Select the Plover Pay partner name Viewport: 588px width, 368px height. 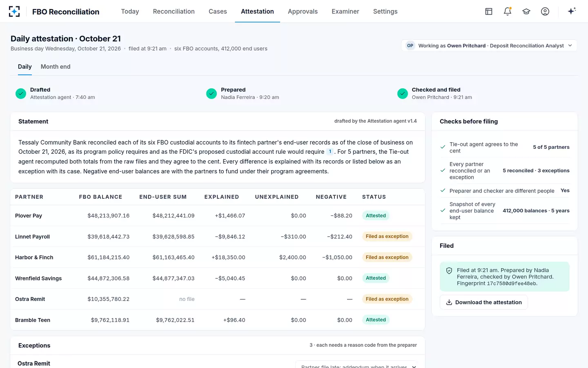pyautogui.click(x=29, y=216)
